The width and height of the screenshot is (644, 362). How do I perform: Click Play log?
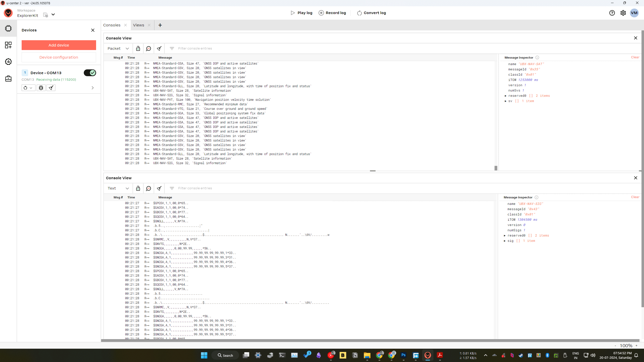click(x=301, y=13)
